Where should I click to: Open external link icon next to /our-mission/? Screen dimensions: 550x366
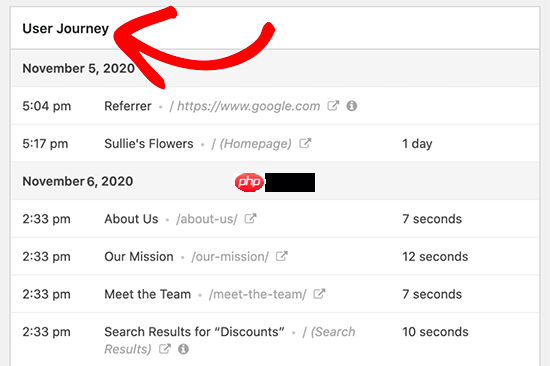(x=282, y=256)
